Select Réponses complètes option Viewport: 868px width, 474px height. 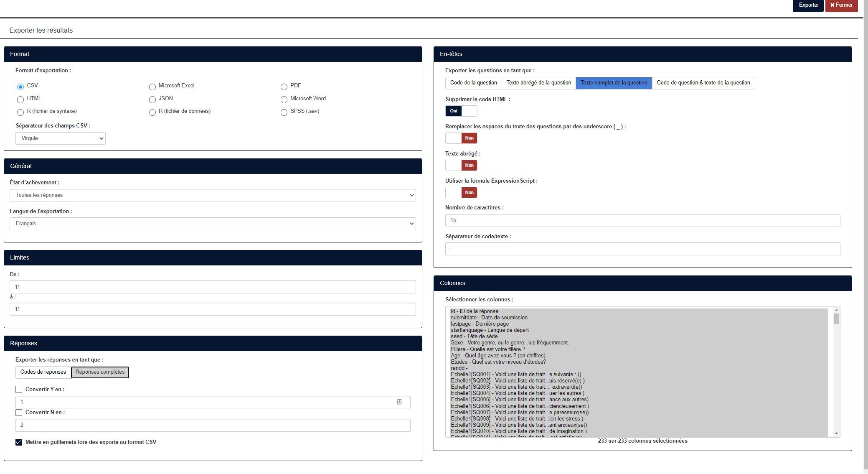tap(100, 372)
